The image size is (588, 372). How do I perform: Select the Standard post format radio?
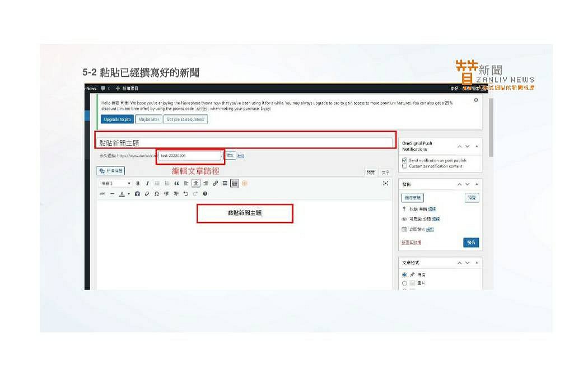[x=405, y=275]
